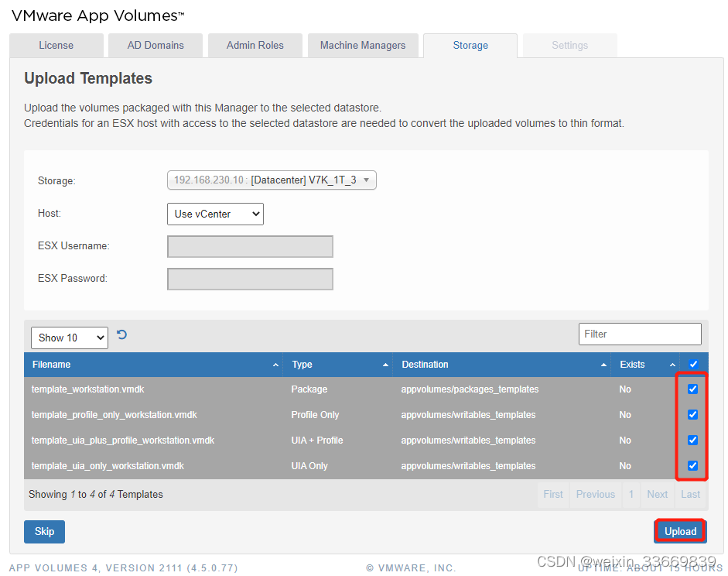Screen dimensions: 728x576
Task: Click Showing 1 to 4 of 4 Templates text
Action: [x=96, y=494]
